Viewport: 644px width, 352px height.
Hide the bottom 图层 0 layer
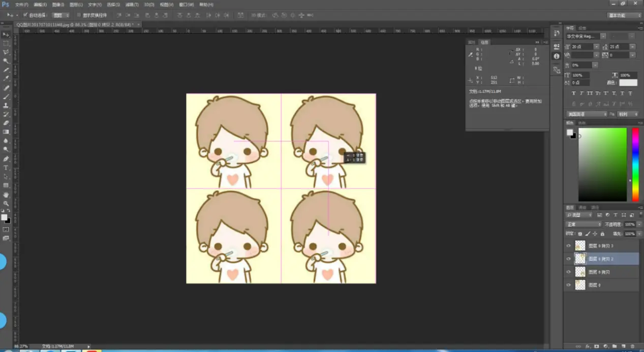pyautogui.click(x=568, y=285)
